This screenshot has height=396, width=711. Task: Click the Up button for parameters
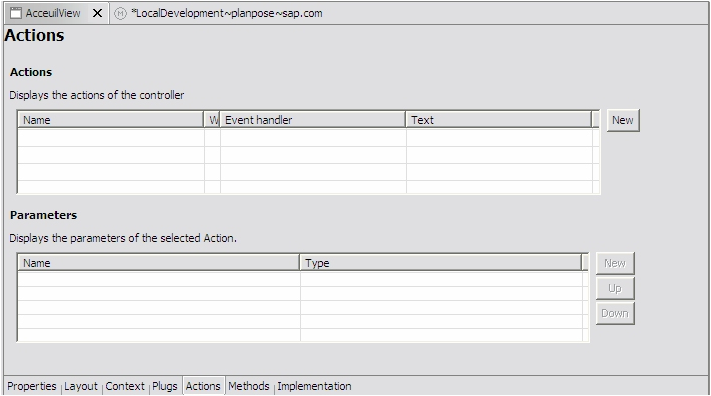614,288
